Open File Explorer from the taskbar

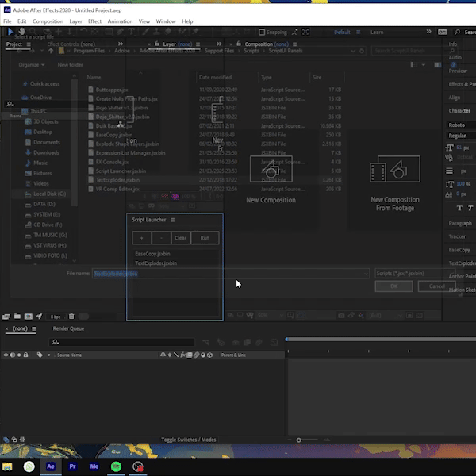7,466
